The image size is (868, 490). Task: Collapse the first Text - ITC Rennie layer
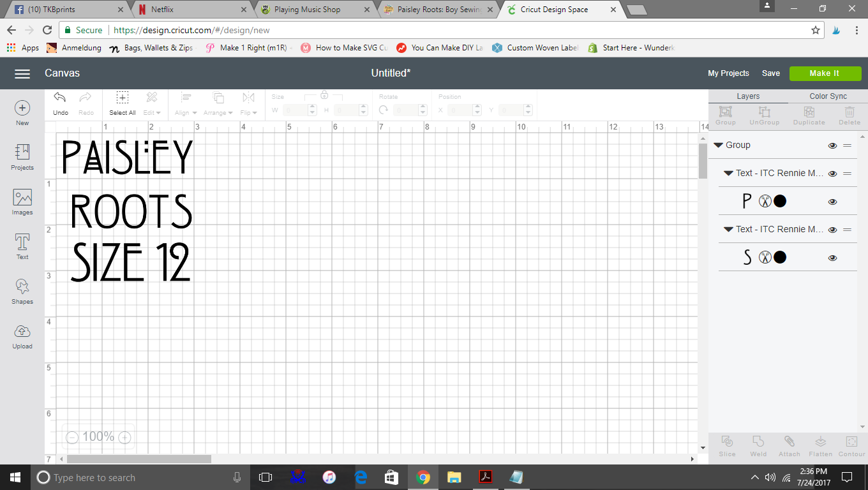coord(728,174)
